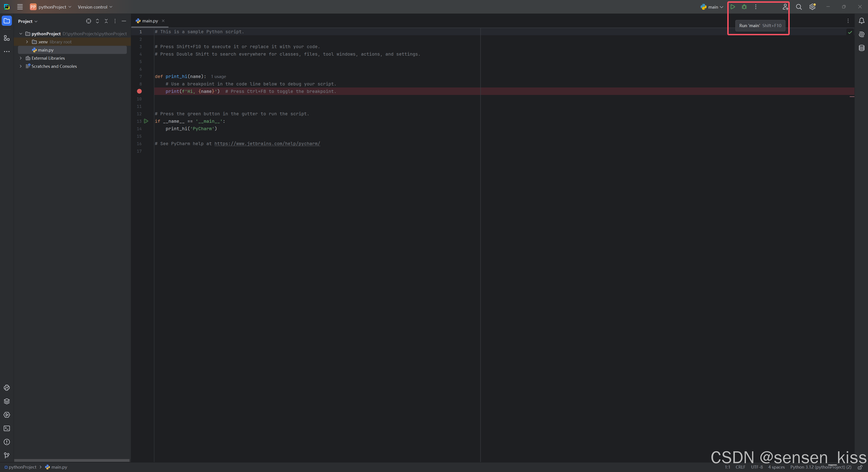Place cursor on print_hi('PyCharm') line

click(x=191, y=129)
